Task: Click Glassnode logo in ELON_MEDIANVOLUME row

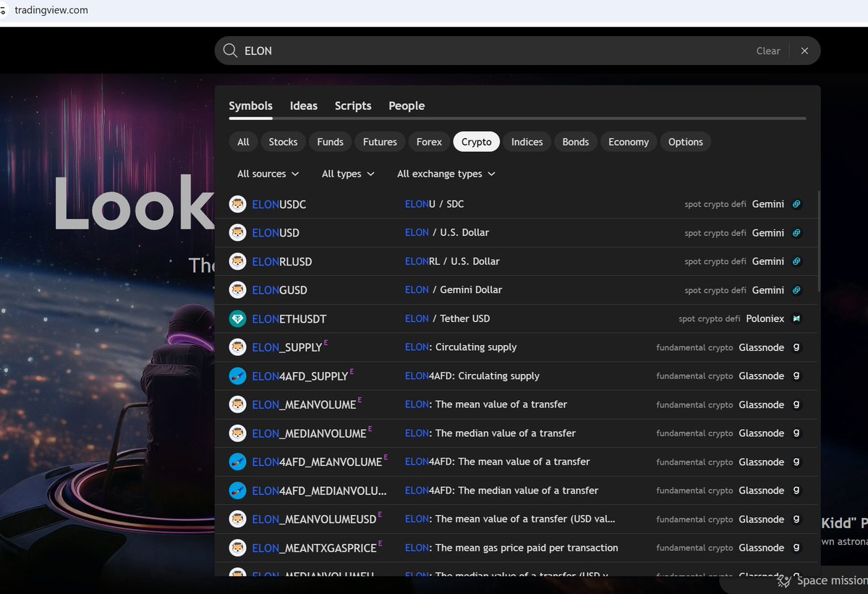Action: (796, 433)
